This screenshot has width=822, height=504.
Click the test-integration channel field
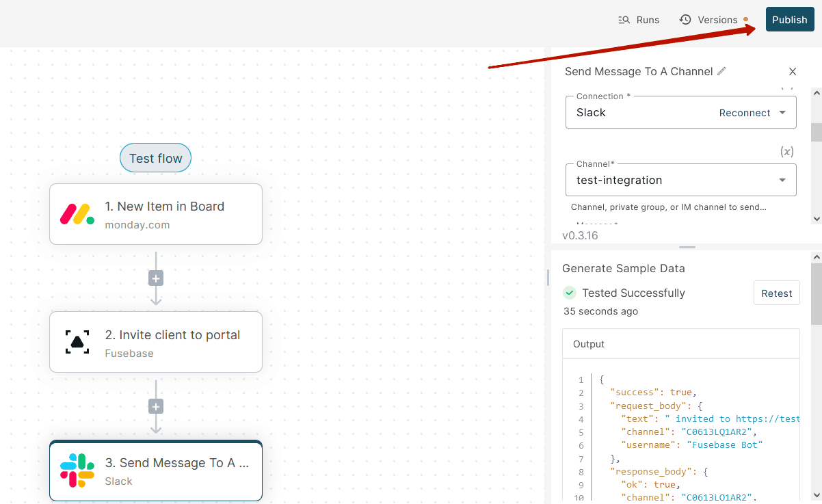pyautogui.click(x=681, y=181)
